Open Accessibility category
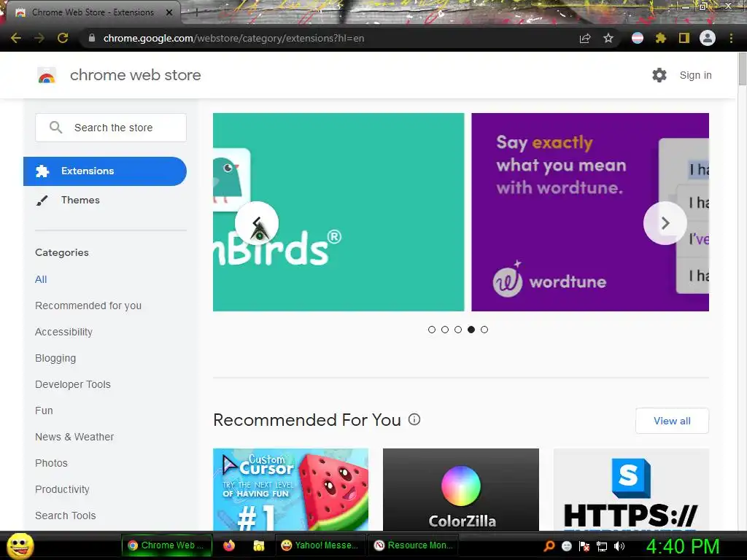This screenshot has height=560, width=747. coord(64,332)
